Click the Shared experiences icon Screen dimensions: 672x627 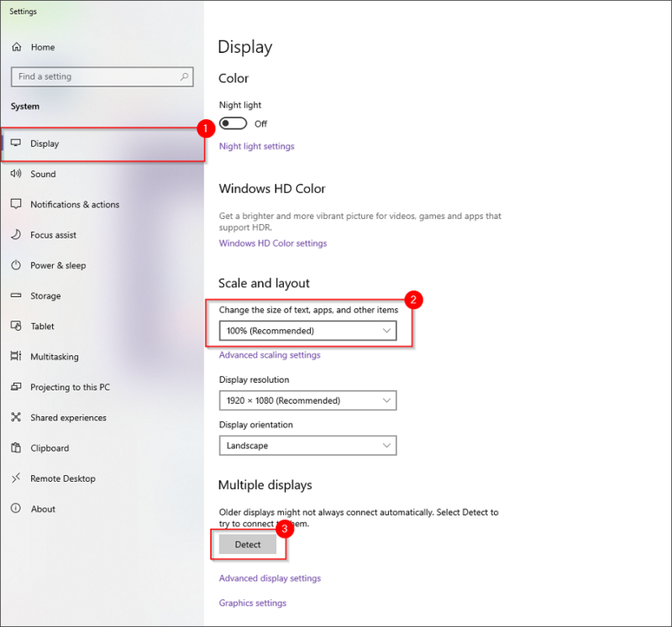click(16, 417)
